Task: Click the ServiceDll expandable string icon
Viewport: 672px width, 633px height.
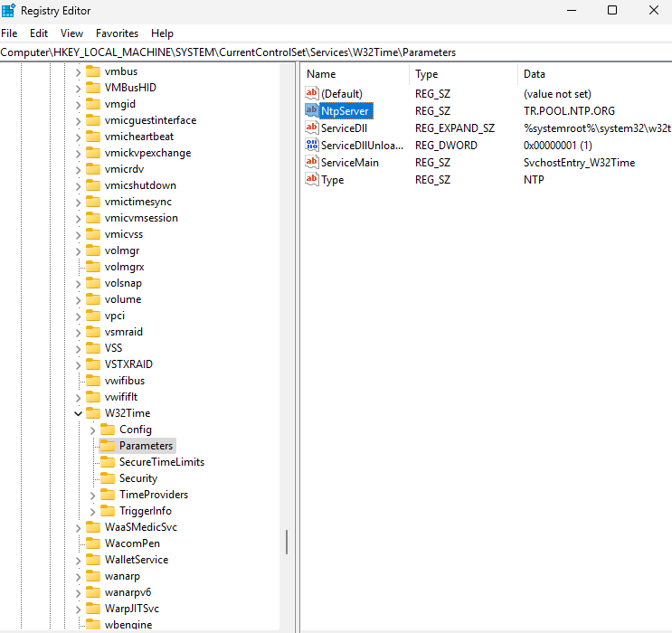Action: (312, 128)
